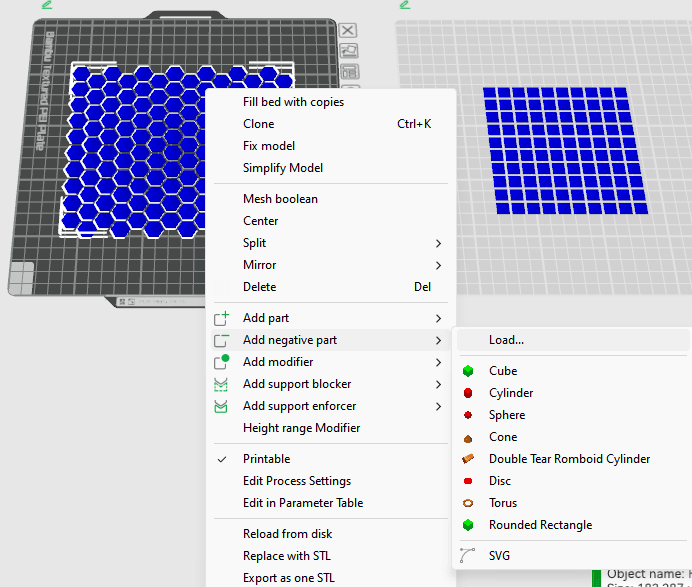Viewport: 692px width, 587px height.
Task: Click the Add support blocker icon
Action: [221, 384]
